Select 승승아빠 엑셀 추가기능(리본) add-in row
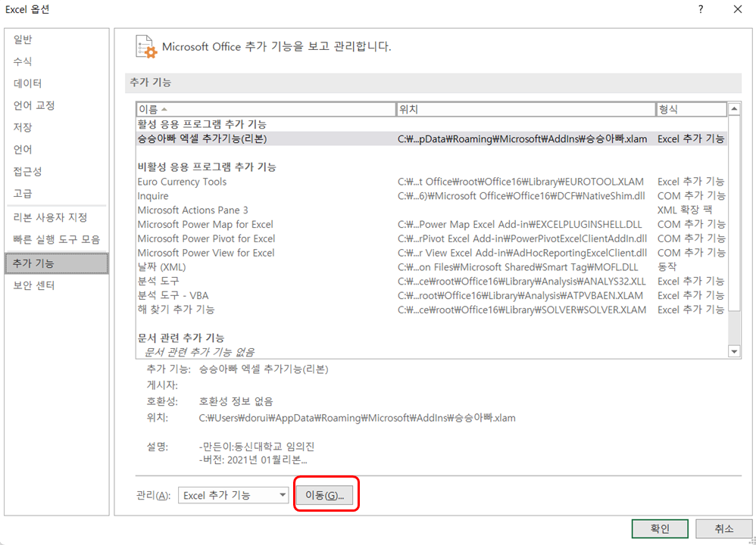756x545 pixels. coord(432,139)
